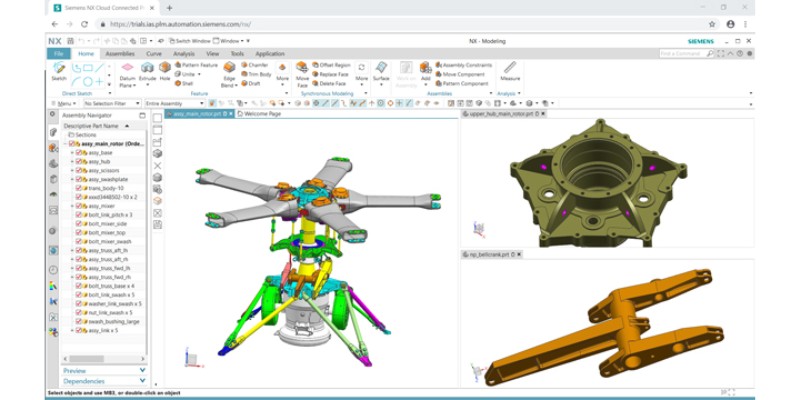Uncheck assy_base in Assembly Navigator
Screen dimensions: 800x400
(79, 153)
